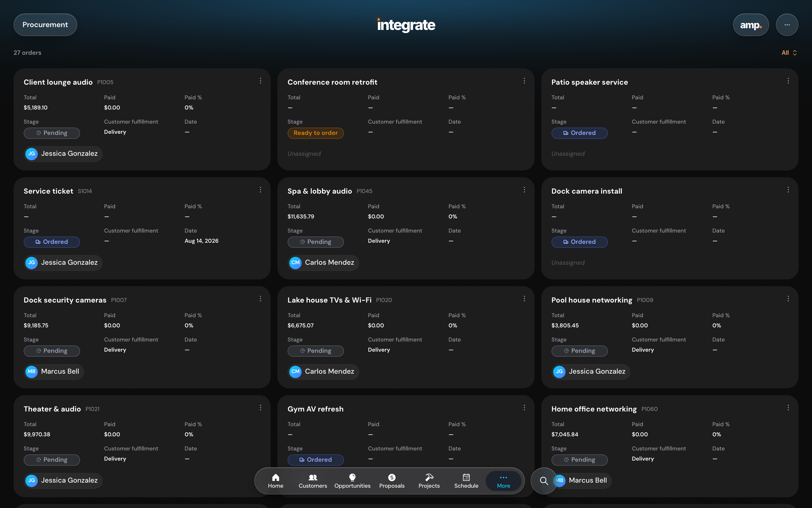812x508 pixels.
Task: Open the Schedule calendar tab
Action: pos(466,481)
